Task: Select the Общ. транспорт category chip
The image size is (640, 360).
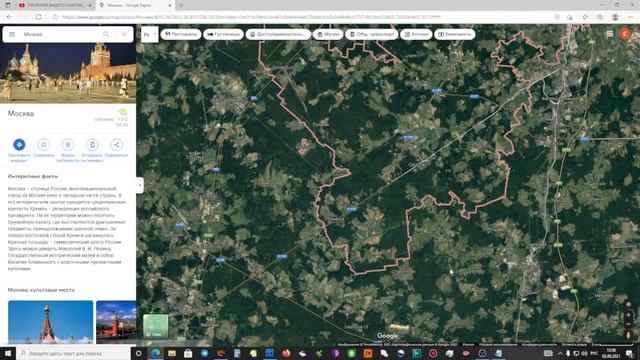Action: pyautogui.click(x=372, y=34)
